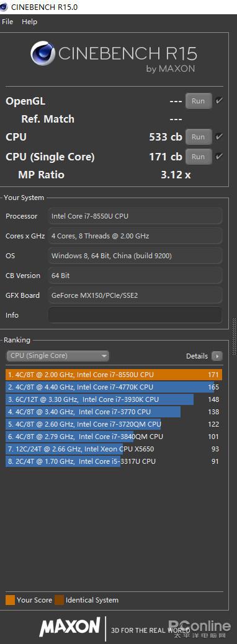237x644 pixels.
Task: Open the Help menu
Action: 29,22
